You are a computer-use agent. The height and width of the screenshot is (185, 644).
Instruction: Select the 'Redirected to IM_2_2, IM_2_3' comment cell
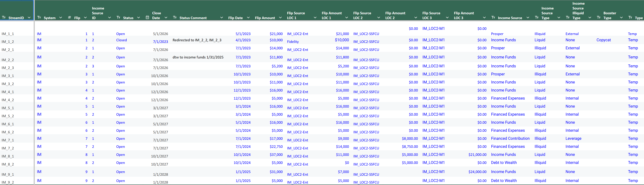point(197,40)
